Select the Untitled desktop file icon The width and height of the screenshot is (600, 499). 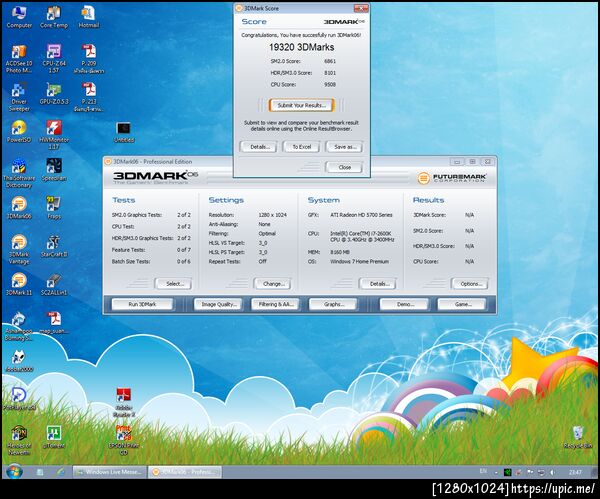(124, 132)
